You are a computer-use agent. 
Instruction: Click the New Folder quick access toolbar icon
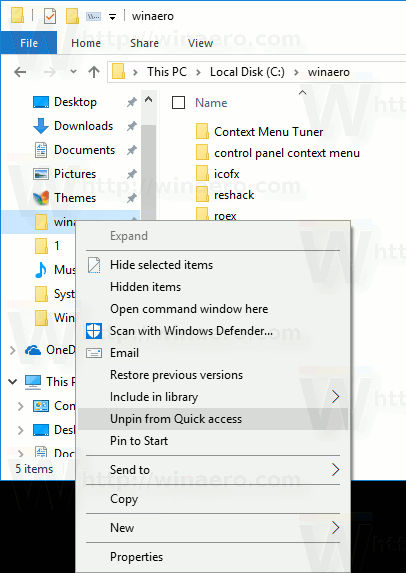(x=72, y=16)
